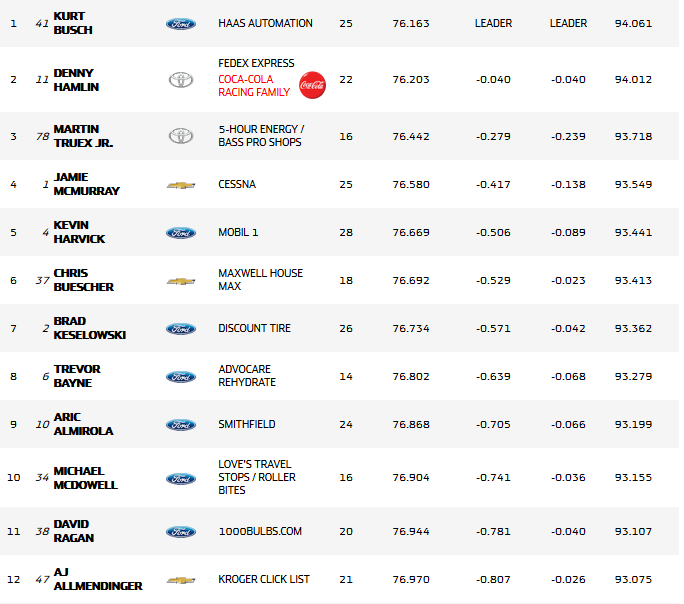Click the 94.061 speed value
Viewport: 684px width, 604px height.
coord(633,23)
